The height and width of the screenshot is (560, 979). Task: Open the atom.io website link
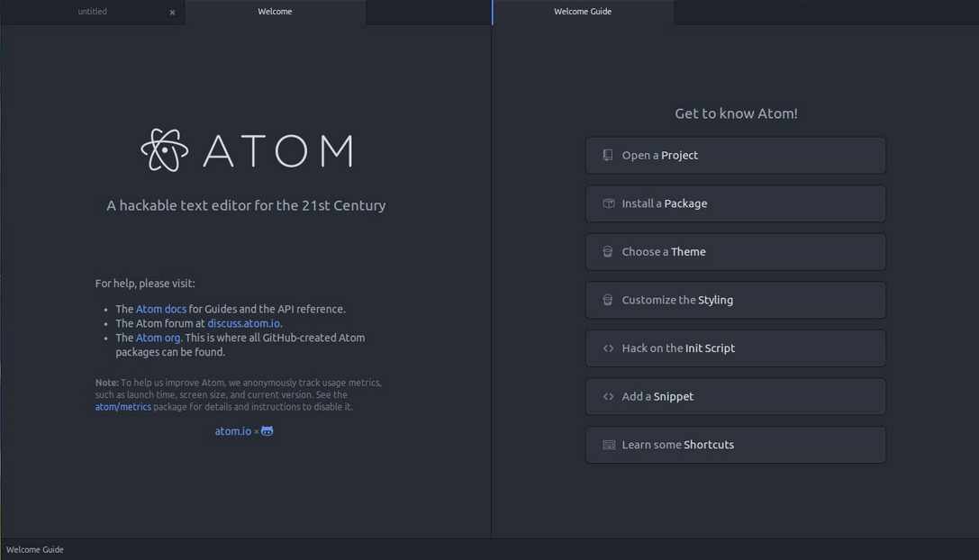(x=232, y=430)
